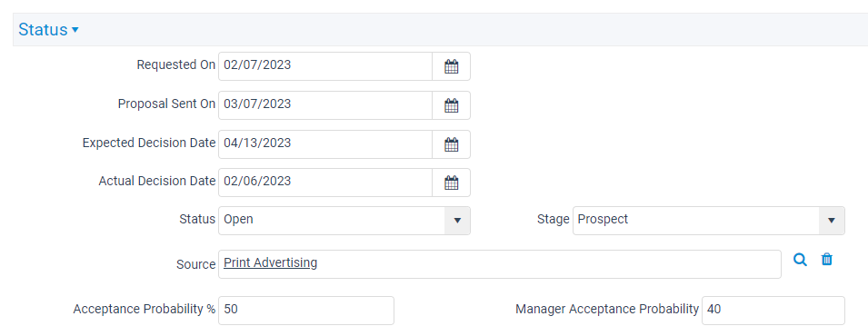Open calendar picker for Proposal Sent On
868x336 pixels.
pos(451,105)
